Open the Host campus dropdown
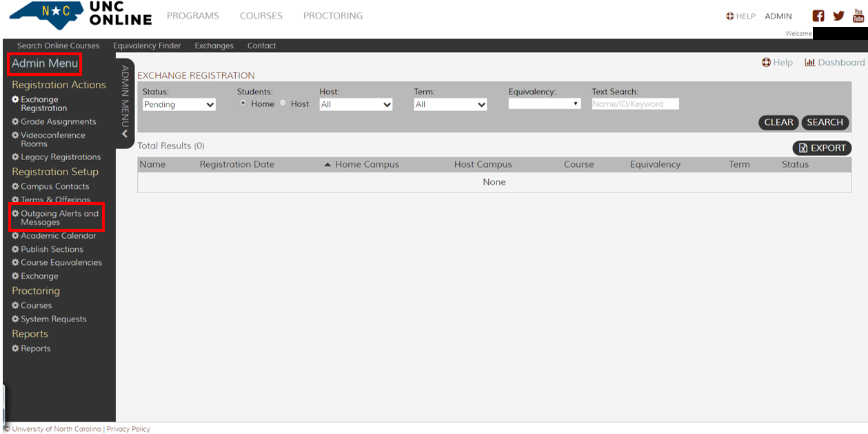The width and height of the screenshot is (868, 434). tap(356, 105)
